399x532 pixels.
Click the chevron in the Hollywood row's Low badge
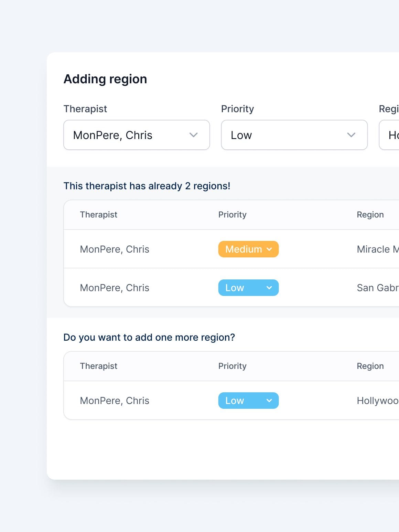click(x=269, y=401)
